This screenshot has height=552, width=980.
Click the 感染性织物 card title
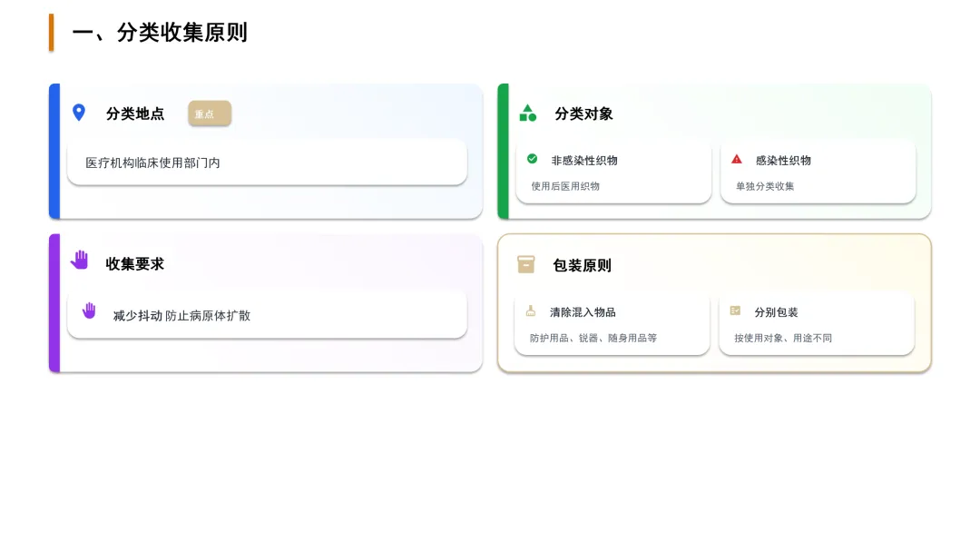point(783,160)
